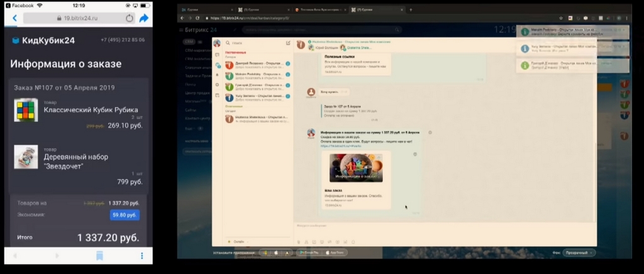The width and height of the screenshot is (644, 274).
Task: Open the bookmarks icon in mobile bottom bar
Action: tap(99, 256)
